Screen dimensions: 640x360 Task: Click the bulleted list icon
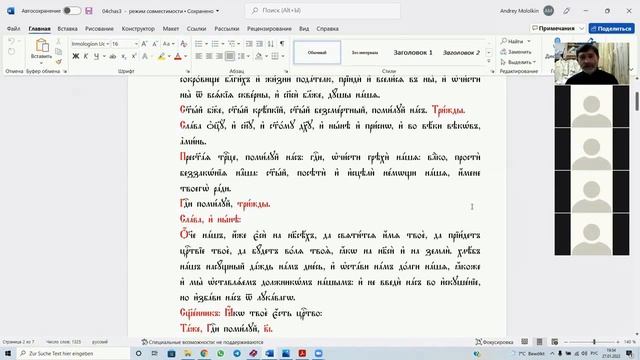pyautogui.click(x=199, y=44)
